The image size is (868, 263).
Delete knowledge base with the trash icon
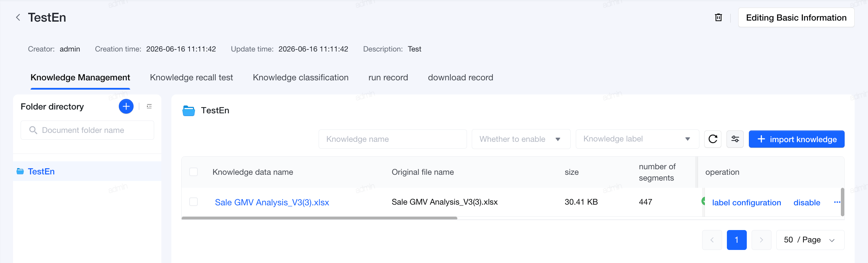click(718, 18)
